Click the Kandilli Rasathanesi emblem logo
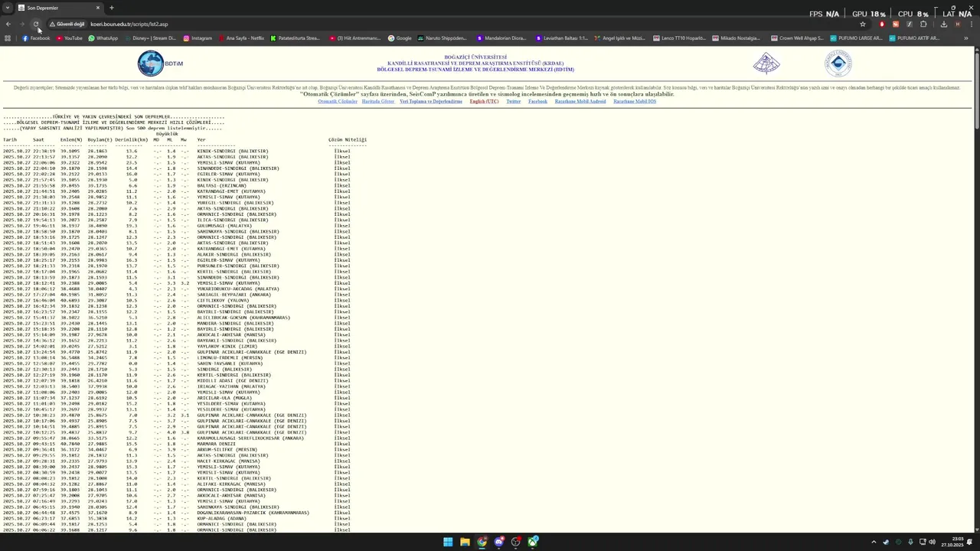980x551 pixels. pyautogui.click(x=766, y=64)
